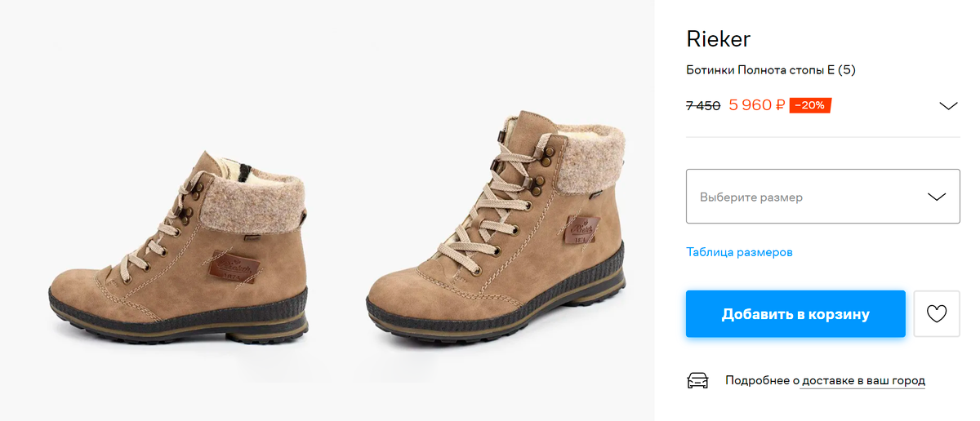Add the boots to wishlist with heart icon
This screenshot has height=421, width=980.
(x=937, y=314)
